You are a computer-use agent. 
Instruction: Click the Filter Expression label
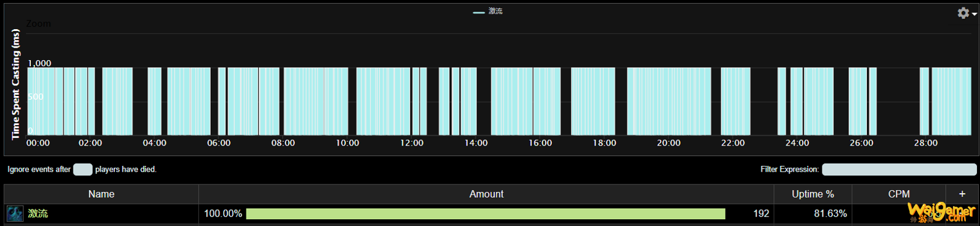pos(789,170)
